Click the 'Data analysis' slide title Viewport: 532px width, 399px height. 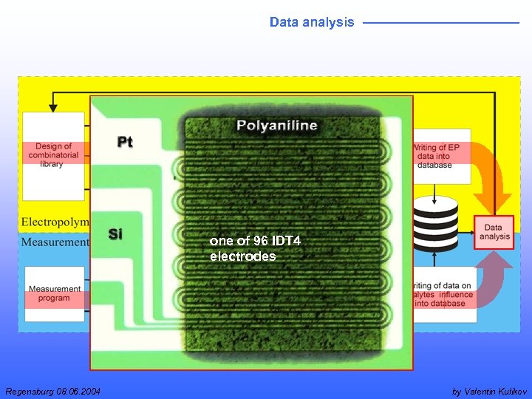tap(312, 22)
